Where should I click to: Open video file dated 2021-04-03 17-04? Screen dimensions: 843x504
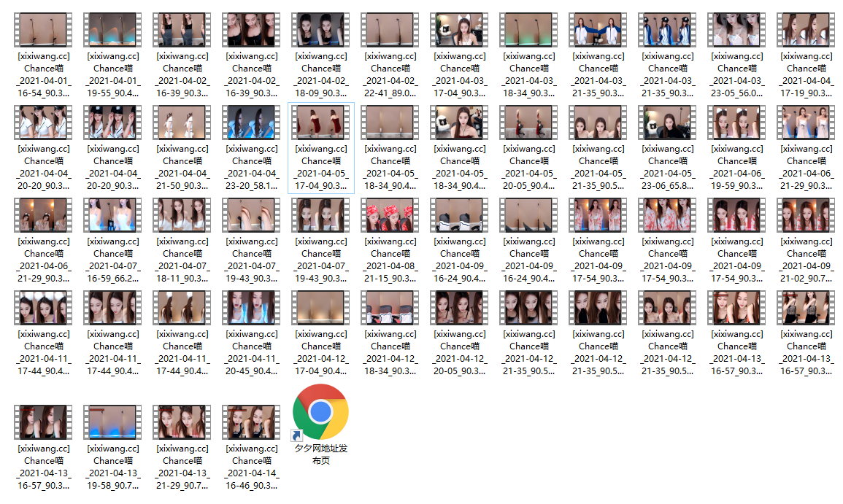click(459, 31)
